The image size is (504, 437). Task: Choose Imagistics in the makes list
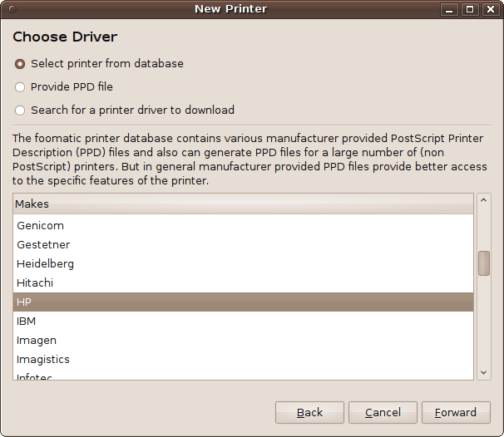243,359
